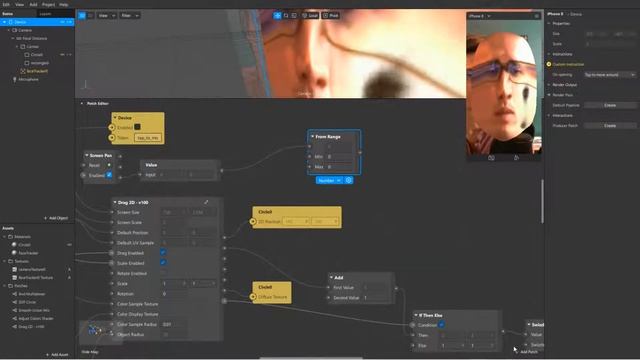This screenshot has height=360, width=640.
Task: Switch to the Layers tab
Action: click(x=45, y=13)
